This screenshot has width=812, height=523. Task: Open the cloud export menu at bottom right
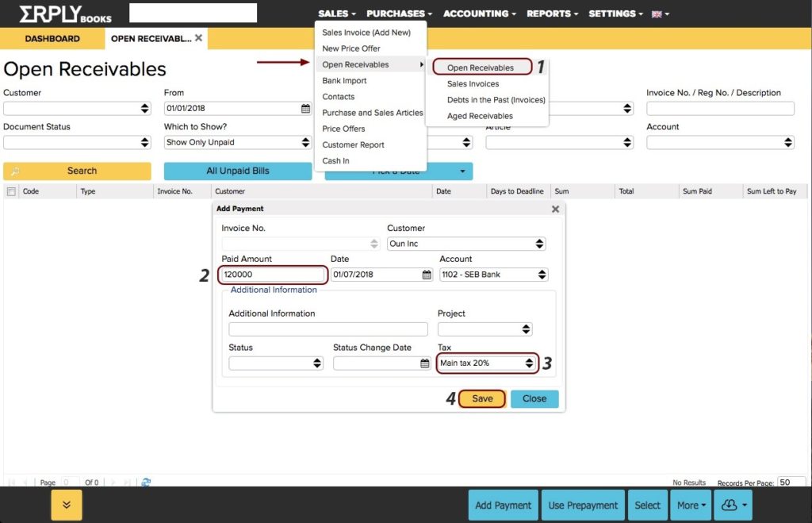point(732,505)
